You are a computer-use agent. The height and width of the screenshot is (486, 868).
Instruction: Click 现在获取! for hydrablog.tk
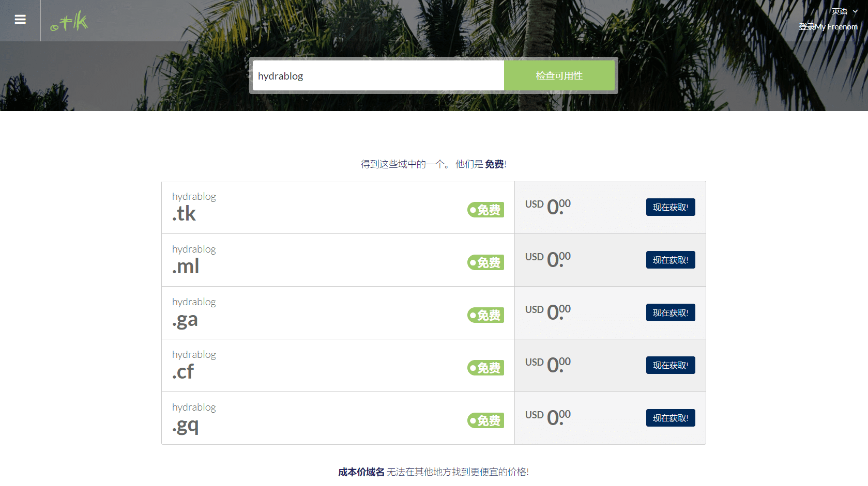coord(670,208)
